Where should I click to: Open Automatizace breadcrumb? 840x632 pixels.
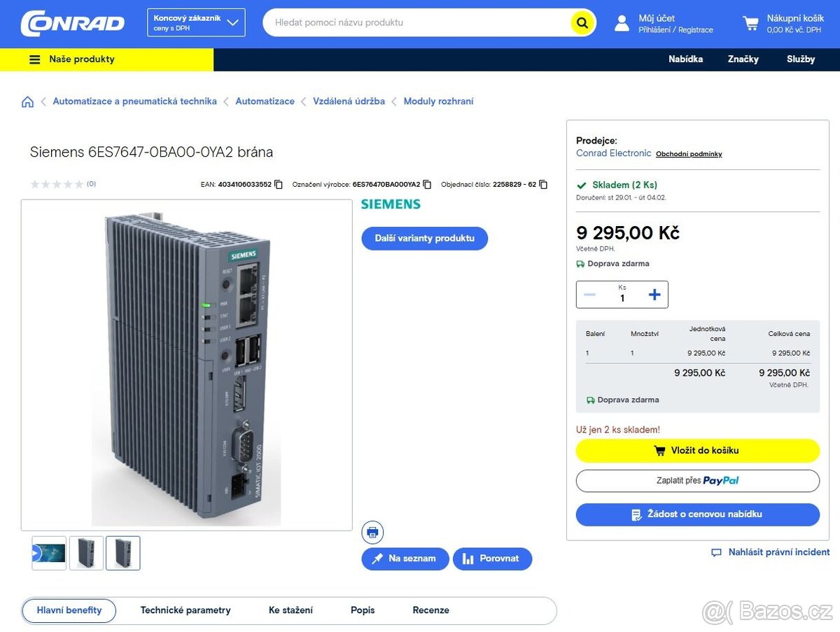tap(265, 101)
